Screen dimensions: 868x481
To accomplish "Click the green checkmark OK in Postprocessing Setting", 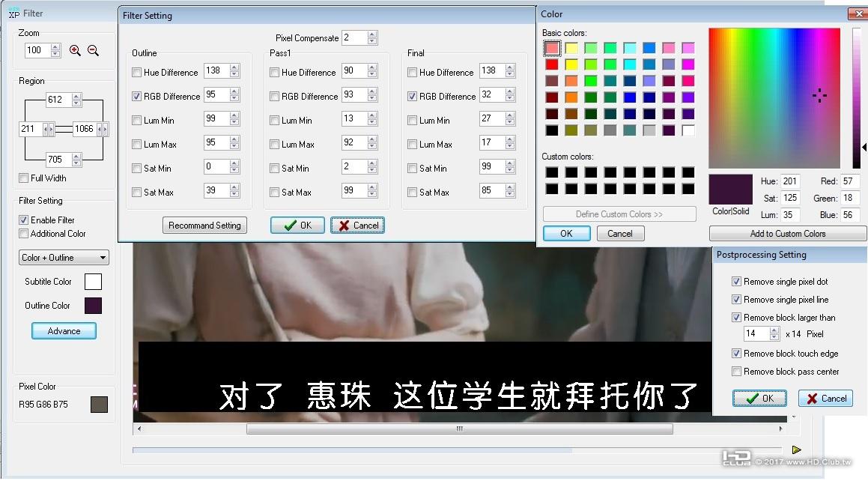I will 759,398.
